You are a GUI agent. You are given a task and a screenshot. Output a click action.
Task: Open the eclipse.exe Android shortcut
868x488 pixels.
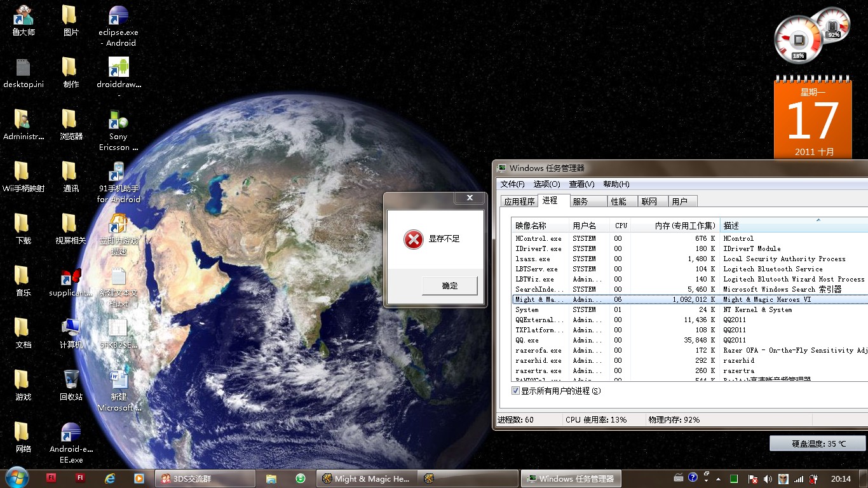(x=118, y=17)
